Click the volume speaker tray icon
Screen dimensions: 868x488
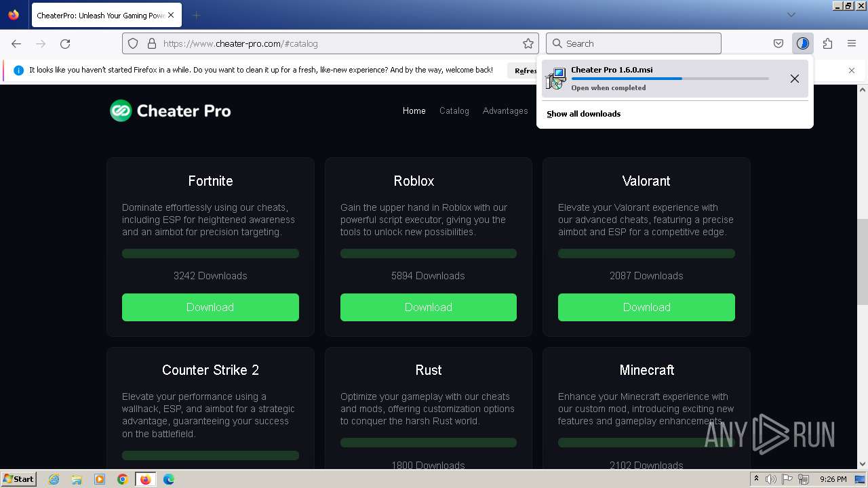[771, 479]
